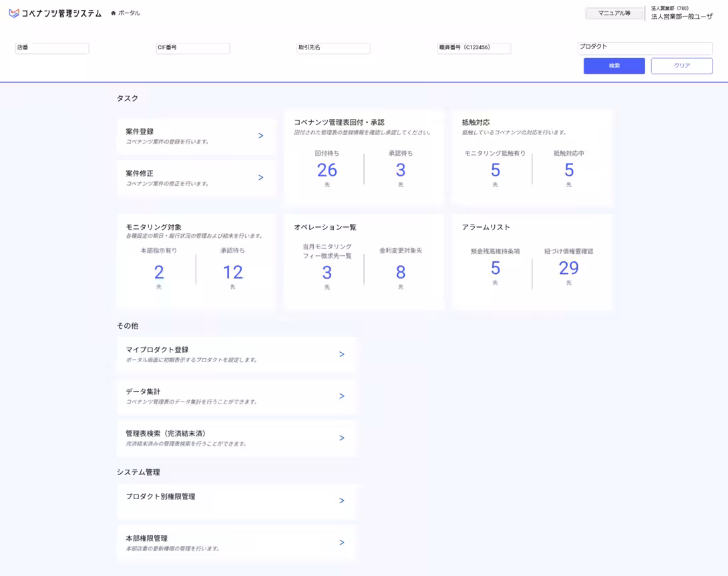
Task: Click the モニタリング対象 card heading
Action: coord(154,227)
